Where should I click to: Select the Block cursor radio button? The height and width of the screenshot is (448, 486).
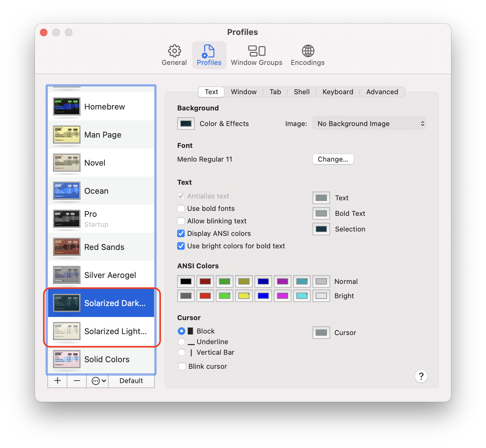click(x=181, y=331)
